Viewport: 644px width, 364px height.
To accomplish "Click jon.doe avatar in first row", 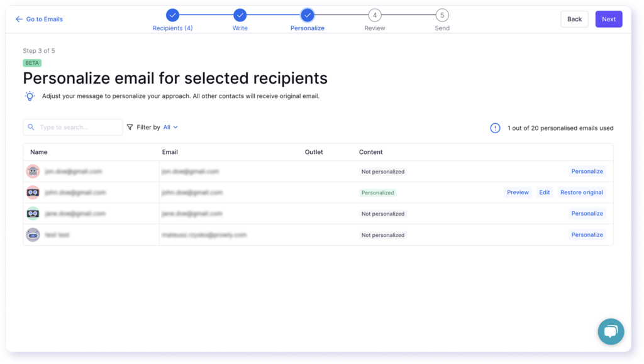I will tap(33, 172).
